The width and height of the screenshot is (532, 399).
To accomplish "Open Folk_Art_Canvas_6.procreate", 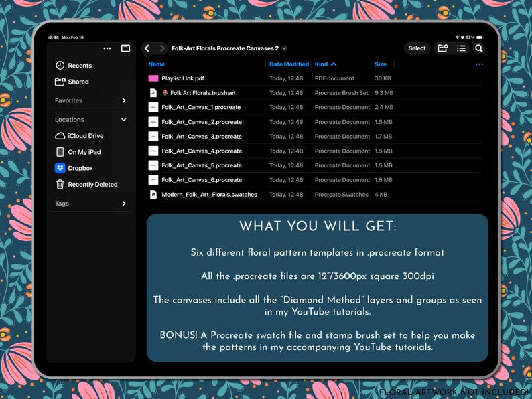I will pyautogui.click(x=202, y=180).
